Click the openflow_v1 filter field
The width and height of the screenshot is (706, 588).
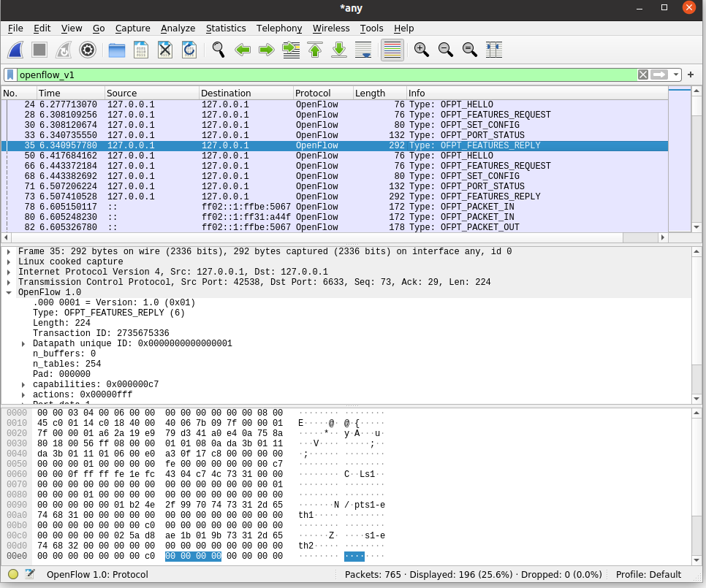tap(327, 75)
